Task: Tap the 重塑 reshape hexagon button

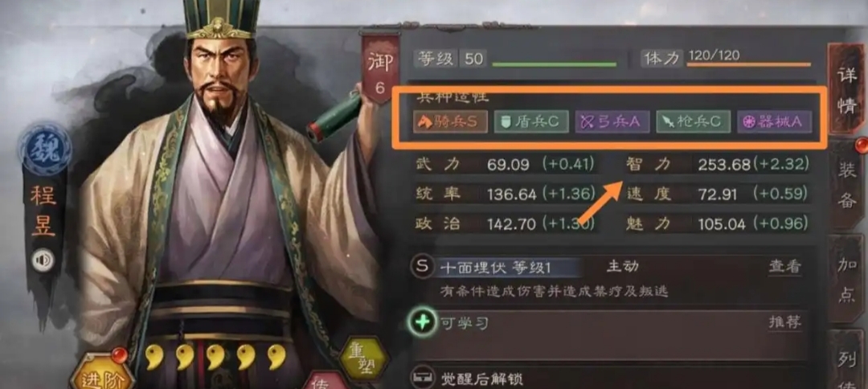Action: pyautogui.click(x=362, y=358)
